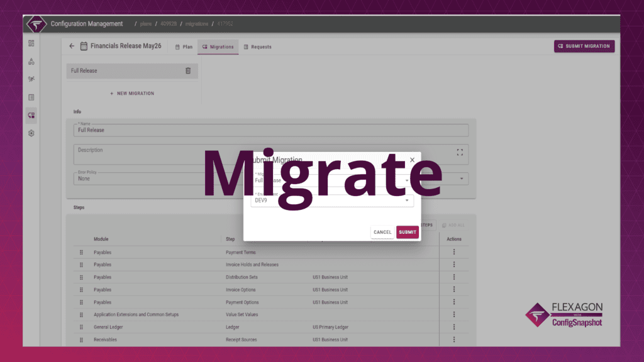The height and width of the screenshot is (362, 644).
Task: Open actions menu for Distribution Sets row
Action: [454, 277]
